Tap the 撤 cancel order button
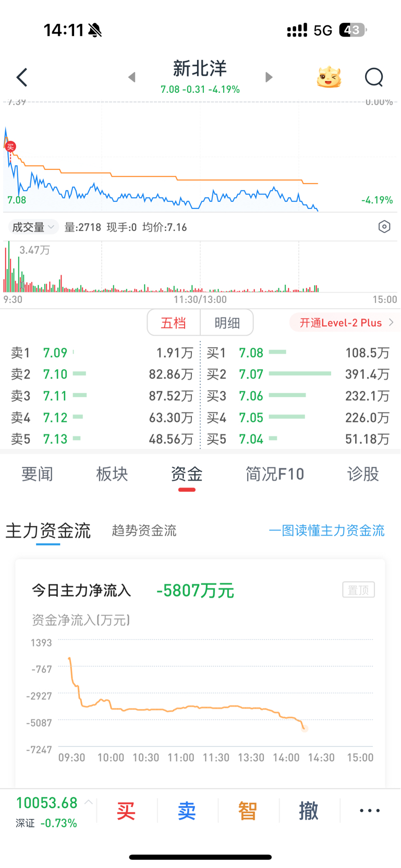Viewport: 401px width, 868px height. [309, 811]
